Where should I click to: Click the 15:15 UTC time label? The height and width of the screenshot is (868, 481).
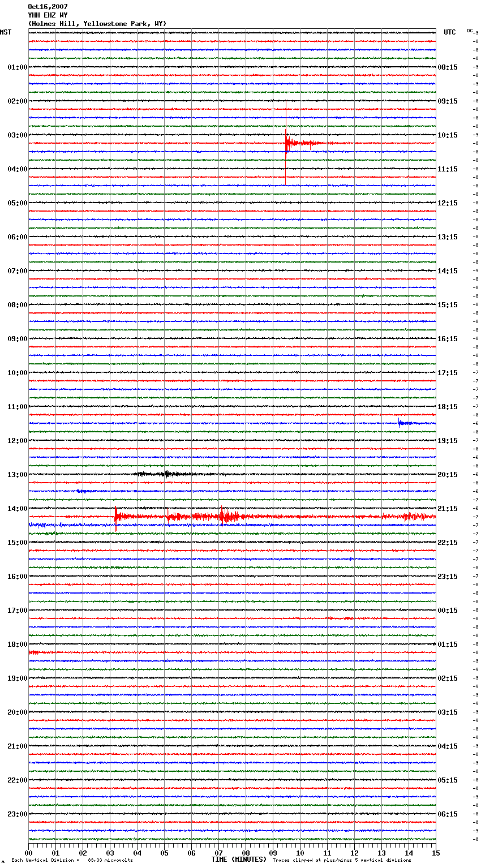[x=448, y=305]
